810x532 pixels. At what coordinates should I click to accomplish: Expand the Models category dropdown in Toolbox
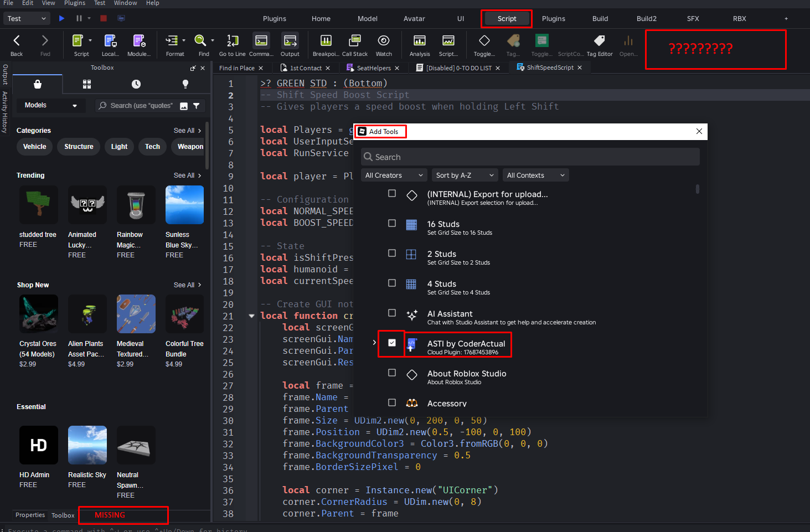click(50, 105)
